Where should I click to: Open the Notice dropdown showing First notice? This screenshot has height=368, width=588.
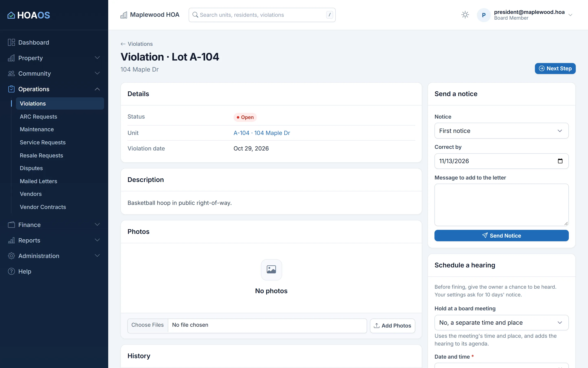(x=501, y=131)
